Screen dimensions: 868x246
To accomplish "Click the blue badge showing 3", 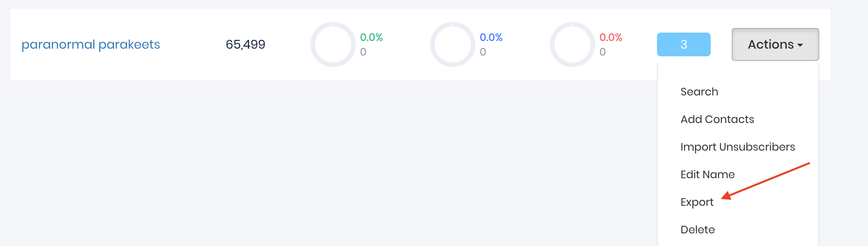I will [683, 44].
